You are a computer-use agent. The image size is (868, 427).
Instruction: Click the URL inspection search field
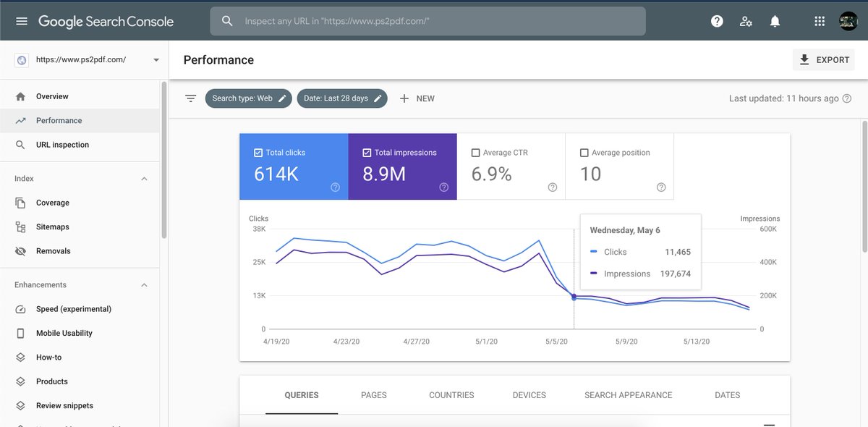pyautogui.click(x=428, y=21)
